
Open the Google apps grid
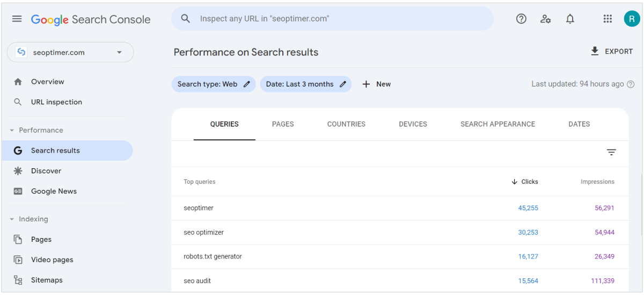pyautogui.click(x=608, y=19)
